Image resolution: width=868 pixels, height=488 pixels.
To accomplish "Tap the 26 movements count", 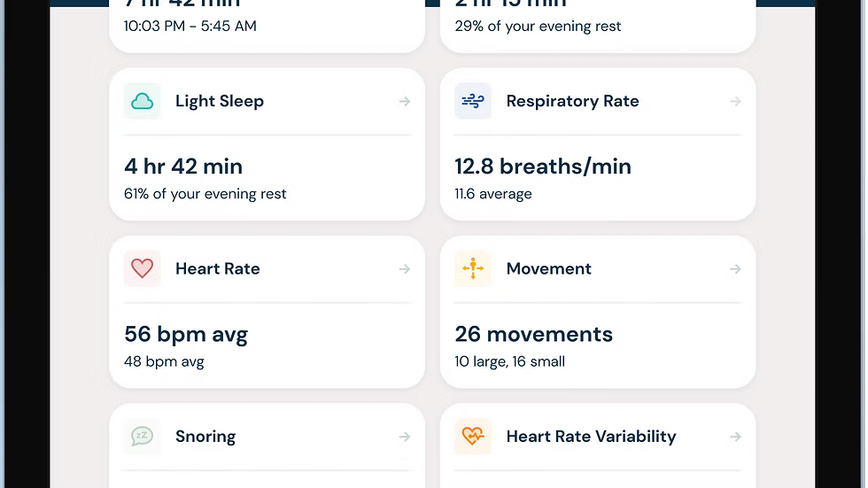I will click(533, 334).
